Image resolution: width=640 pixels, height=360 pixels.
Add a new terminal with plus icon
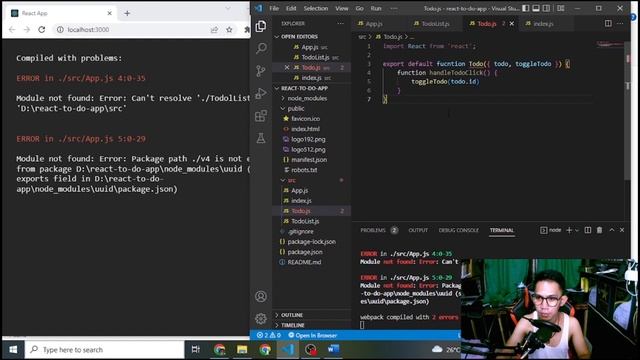click(569, 230)
